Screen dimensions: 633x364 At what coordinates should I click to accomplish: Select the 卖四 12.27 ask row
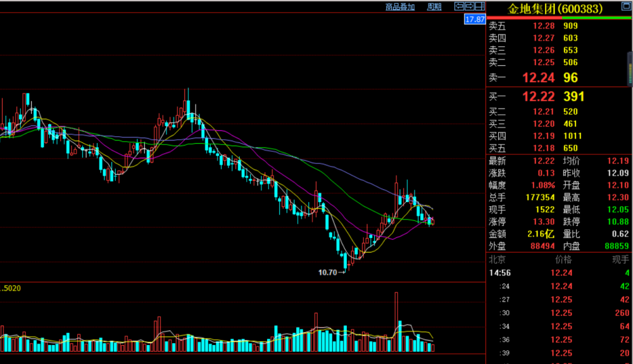(558, 38)
